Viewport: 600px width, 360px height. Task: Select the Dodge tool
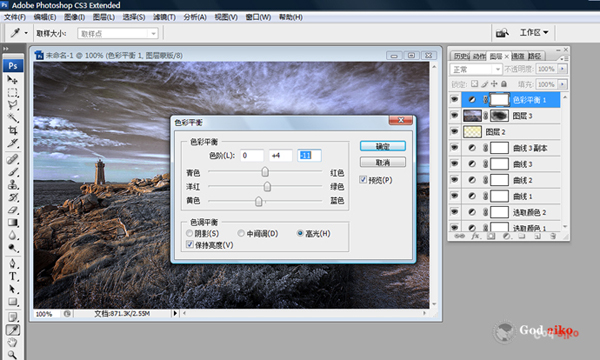pyautogui.click(x=12, y=248)
